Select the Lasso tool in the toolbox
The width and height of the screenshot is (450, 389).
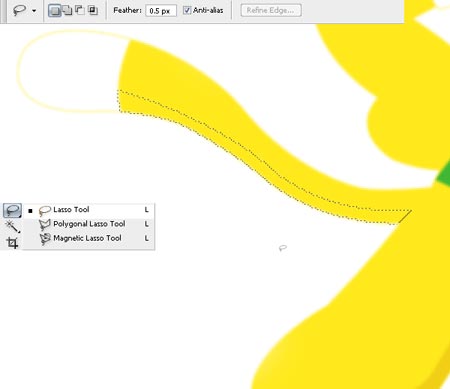click(12, 210)
